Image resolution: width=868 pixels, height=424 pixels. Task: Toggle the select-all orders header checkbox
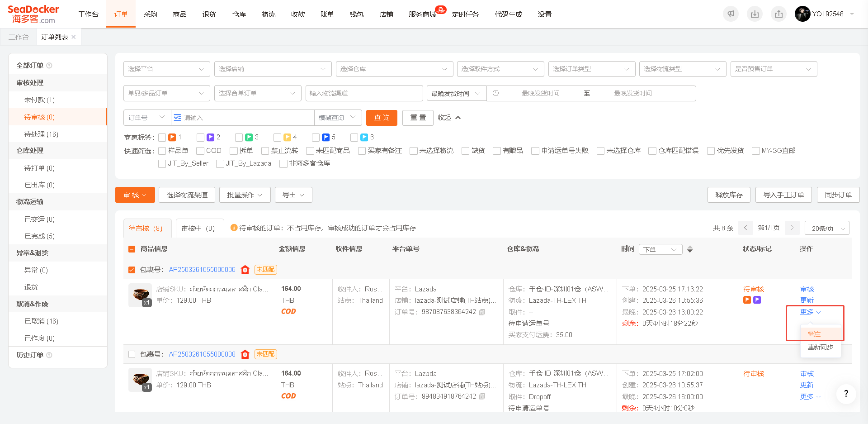(x=132, y=249)
